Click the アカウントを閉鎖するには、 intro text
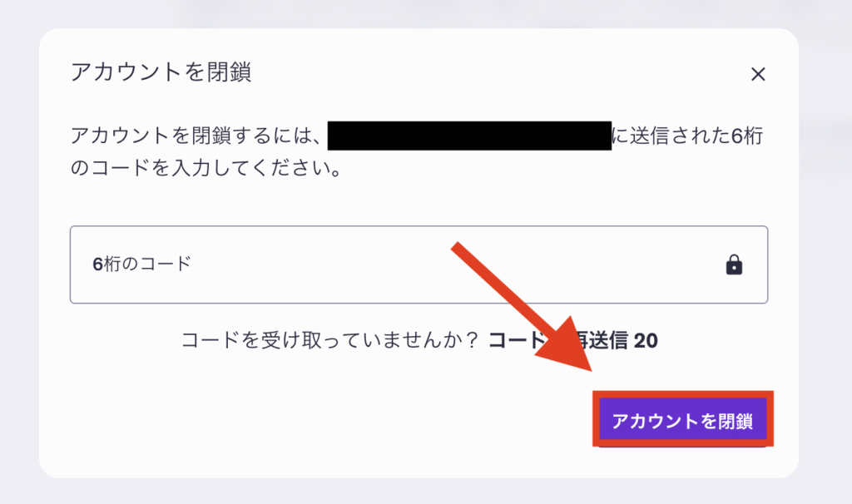852x504 pixels. 196,136
